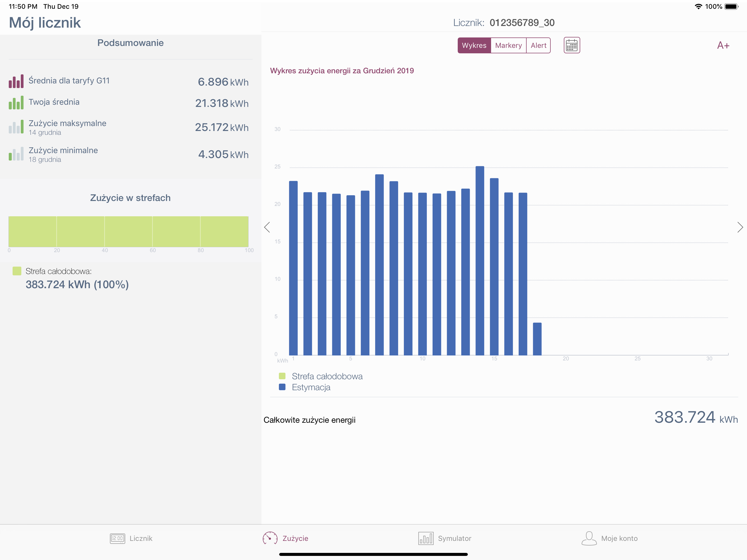Screen dimensions: 747x560
Task: Tap the green zone usage bar
Action: (x=128, y=232)
